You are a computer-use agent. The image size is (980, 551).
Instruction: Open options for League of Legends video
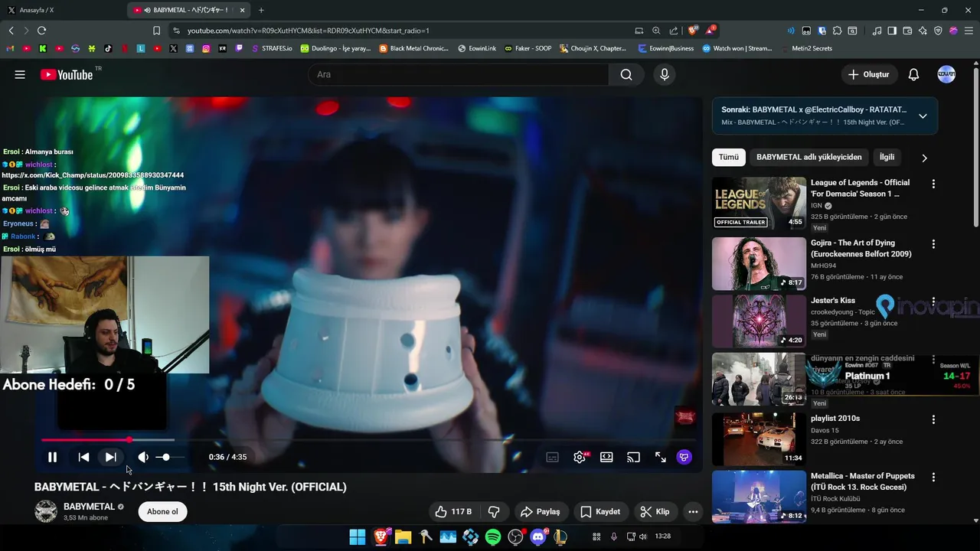(933, 184)
